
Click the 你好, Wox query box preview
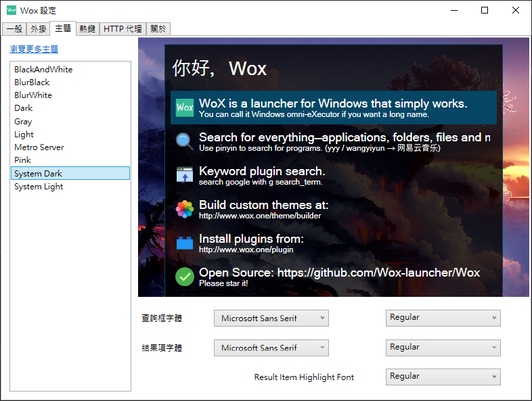click(x=334, y=68)
